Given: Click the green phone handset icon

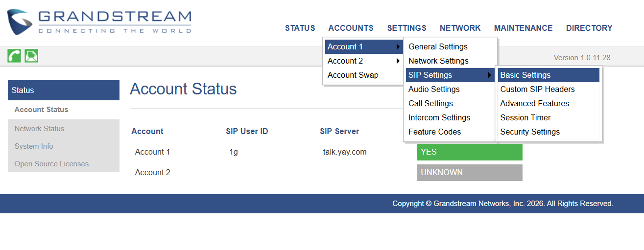Looking at the screenshot, I should (x=14, y=56).
